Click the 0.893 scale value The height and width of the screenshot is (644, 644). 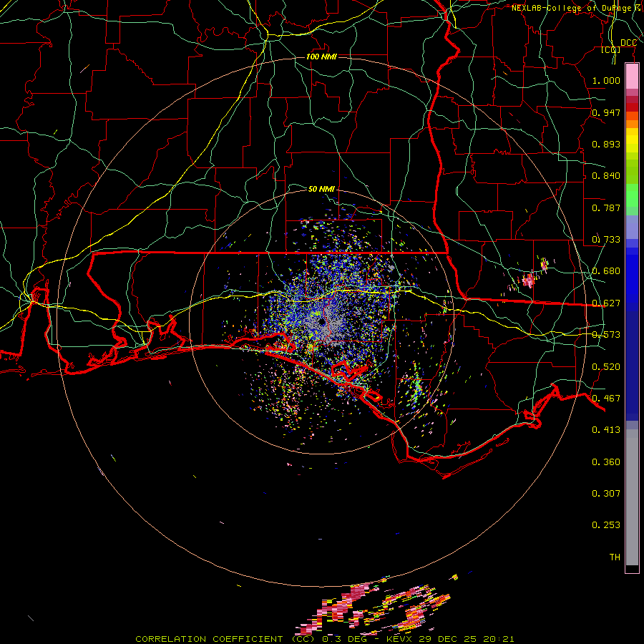tap(606, 144)
